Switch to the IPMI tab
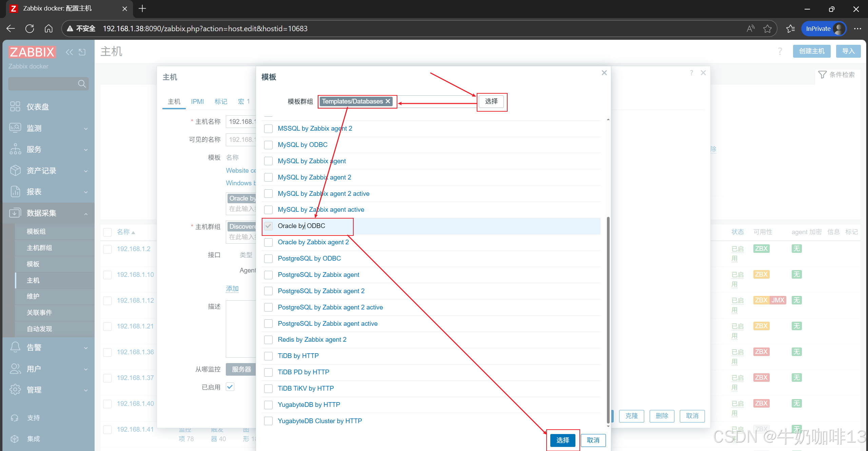Image resolution: width=868 pixels, height=451 pixels. (197, 101)
